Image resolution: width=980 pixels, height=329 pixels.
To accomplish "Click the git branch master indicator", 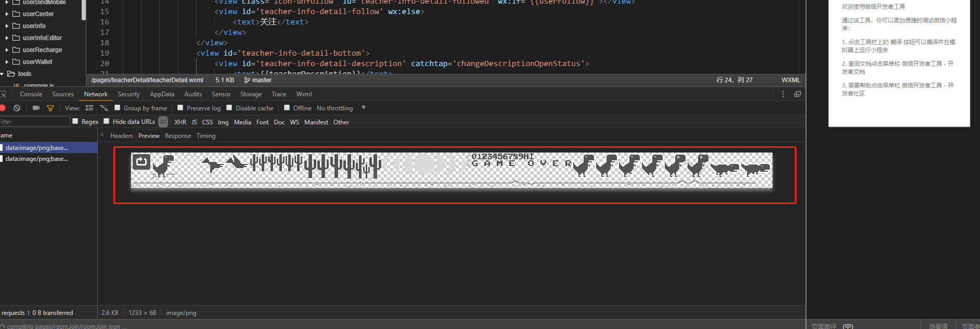I will (258, 80).
